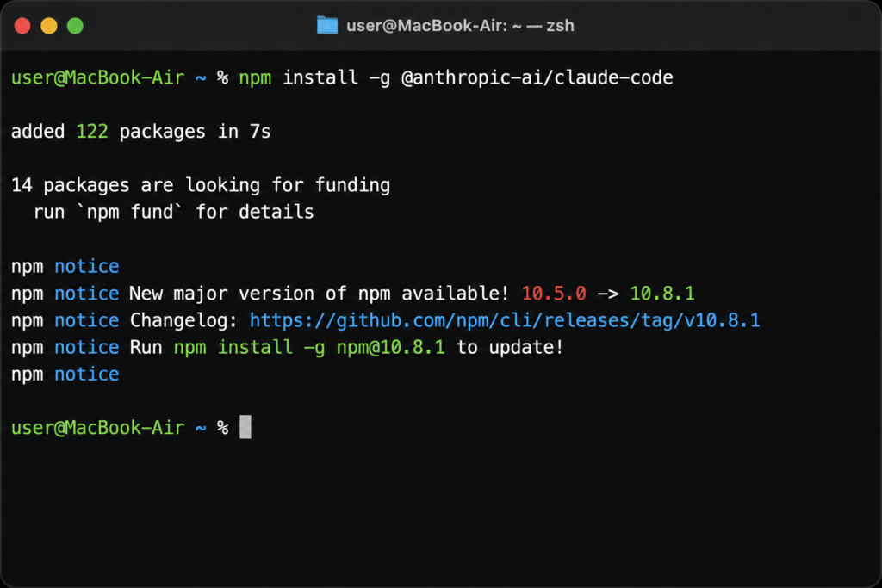Open the GitHub npm cli releases changelog link
The image size is (882, 588).
point(505,320)
